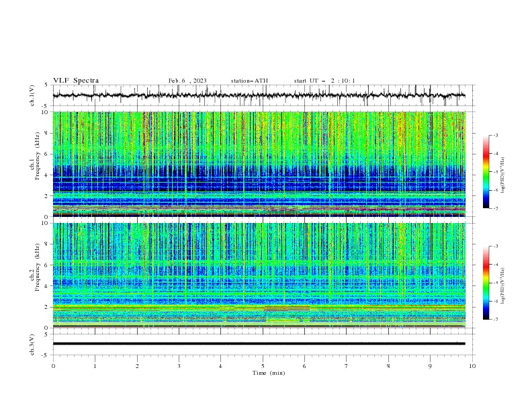Click the 'station=ATH' label
Screen dimensions: 532x411
[249, 81]
